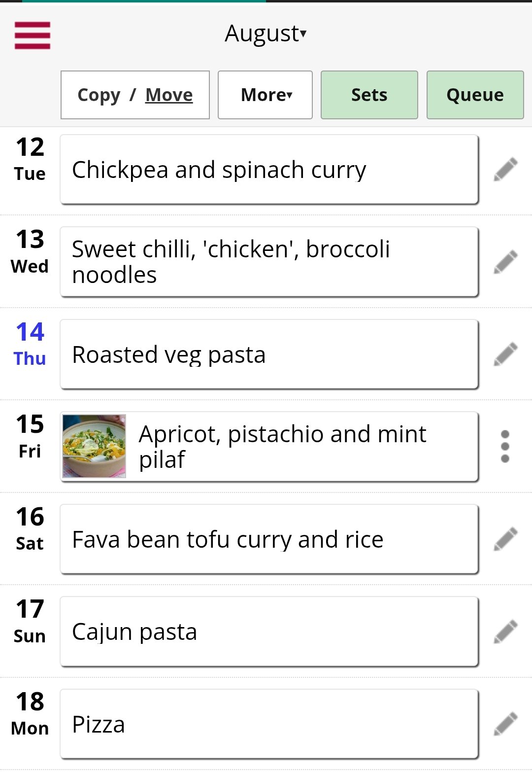
Task: Select the Apricot pilaf thumbnail image
Action: click(94, 446)
